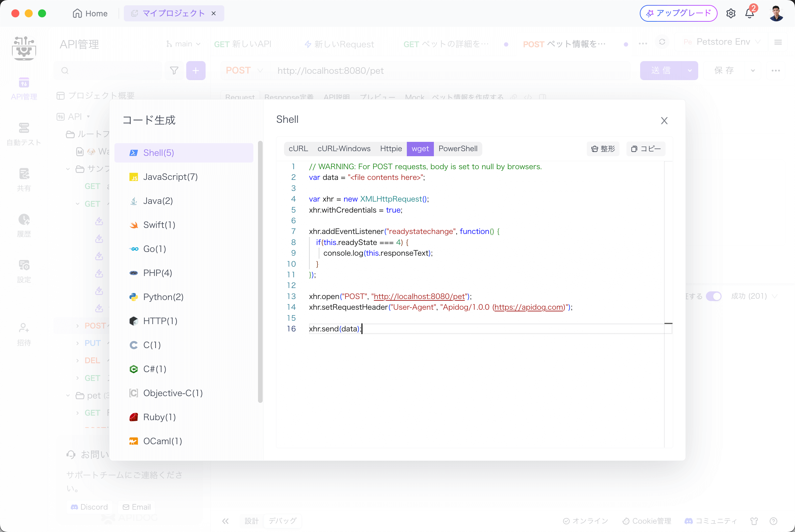Open the user avatar menu
This screenshot has width=795, height=532.
point(776,13)
